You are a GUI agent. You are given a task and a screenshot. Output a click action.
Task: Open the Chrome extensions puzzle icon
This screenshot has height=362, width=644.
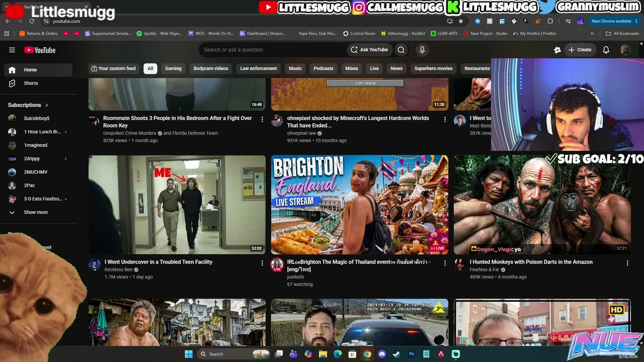point(550,21)
